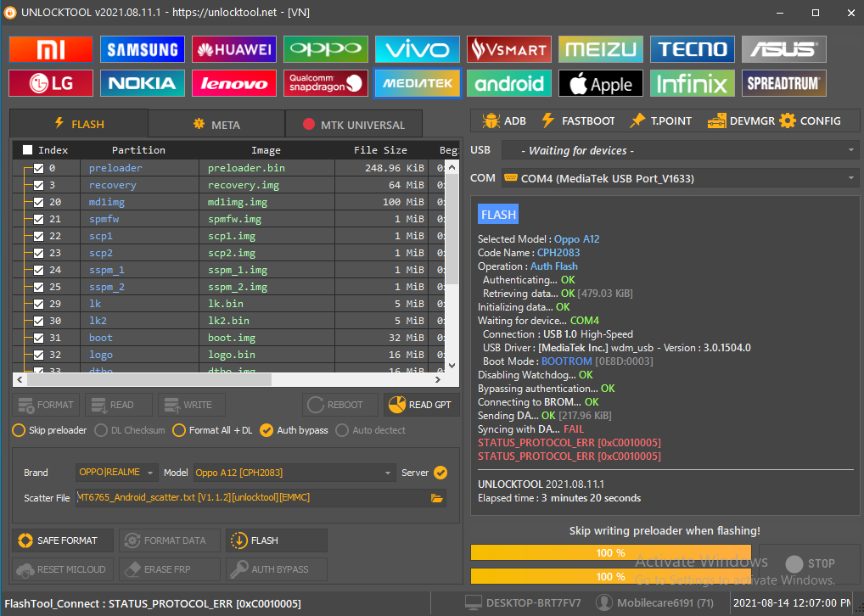Enable Skip preloader option
This screenshot has width=864, height=616.
(49, 430)
